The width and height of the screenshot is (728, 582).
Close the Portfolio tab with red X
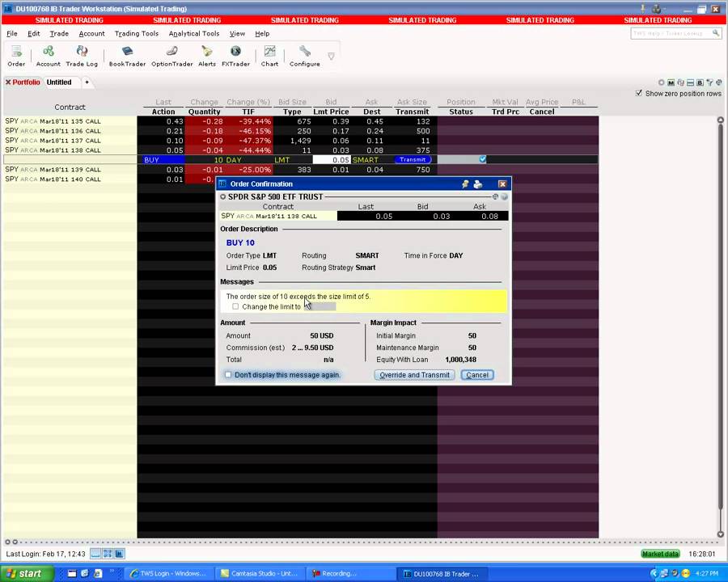[x=8, y=82]
